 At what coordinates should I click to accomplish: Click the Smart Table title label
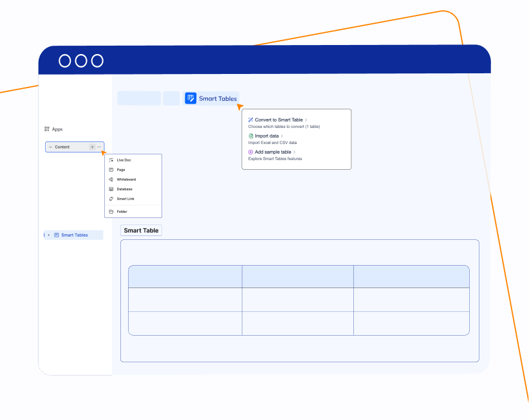pyautogui.click(x=141, y=230)
